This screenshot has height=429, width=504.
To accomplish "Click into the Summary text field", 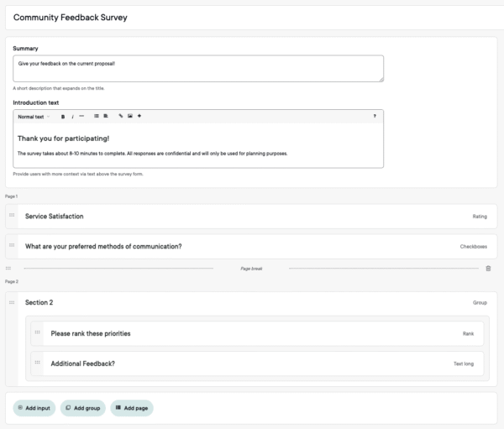I will [x=198, y=68].
